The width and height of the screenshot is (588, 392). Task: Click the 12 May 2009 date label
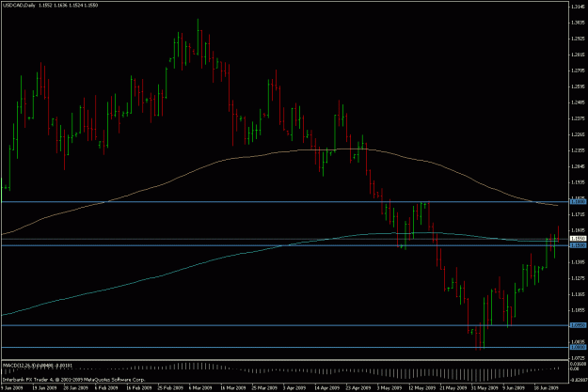422,388
